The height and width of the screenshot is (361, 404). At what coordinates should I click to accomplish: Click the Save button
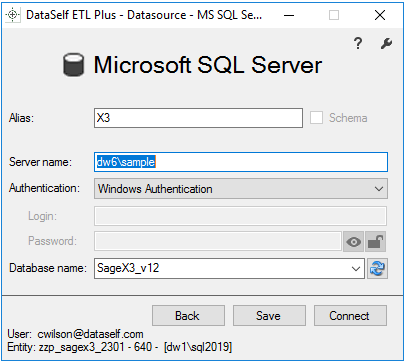[x=269, y=315]
